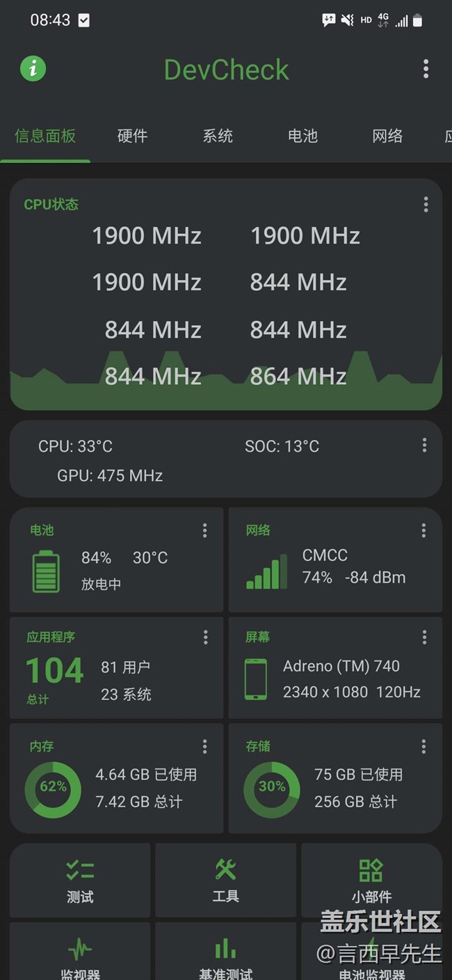Open the main overflow menu beside DevCheck
Viewport: 452px width, 980px height.
[426, 68]
